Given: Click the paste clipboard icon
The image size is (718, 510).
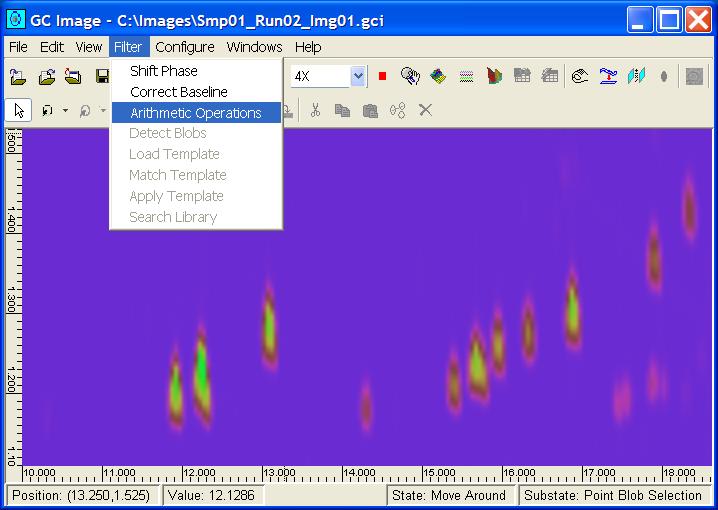Looking at the screenshot, I should [x=370, y=110].
